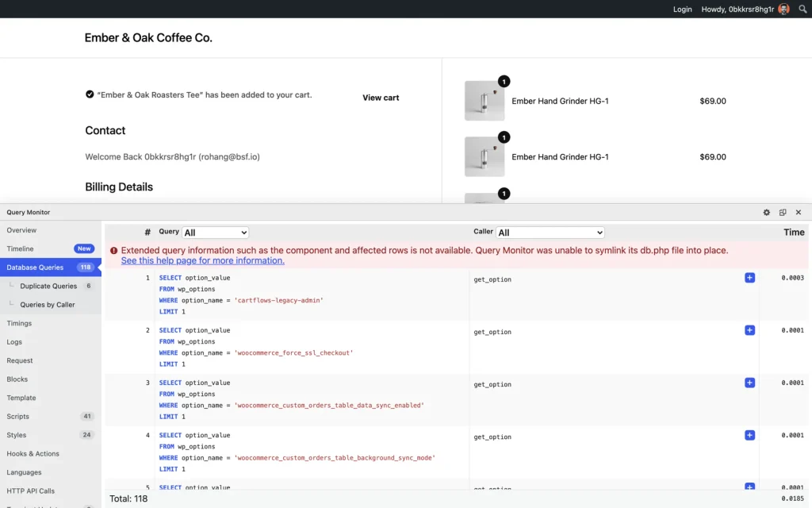Expand caller details for cartflows-legacy-admin query
812x508 pixels.
tap(749, 278)
